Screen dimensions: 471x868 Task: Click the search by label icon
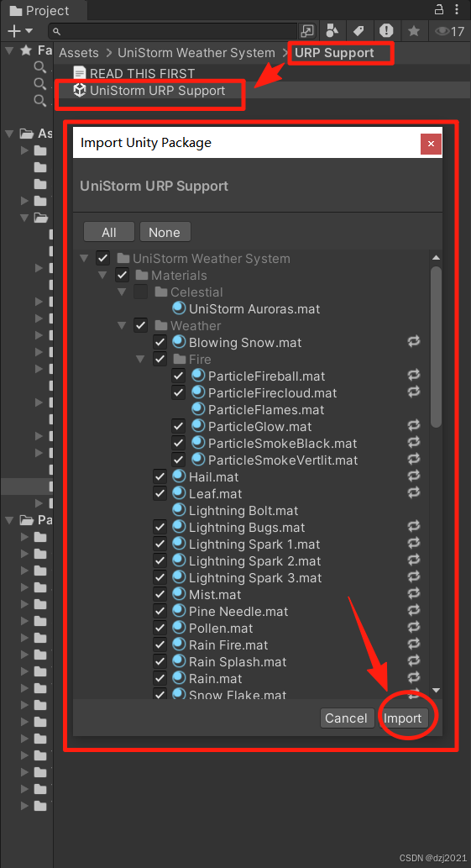(x=358, y=31)
